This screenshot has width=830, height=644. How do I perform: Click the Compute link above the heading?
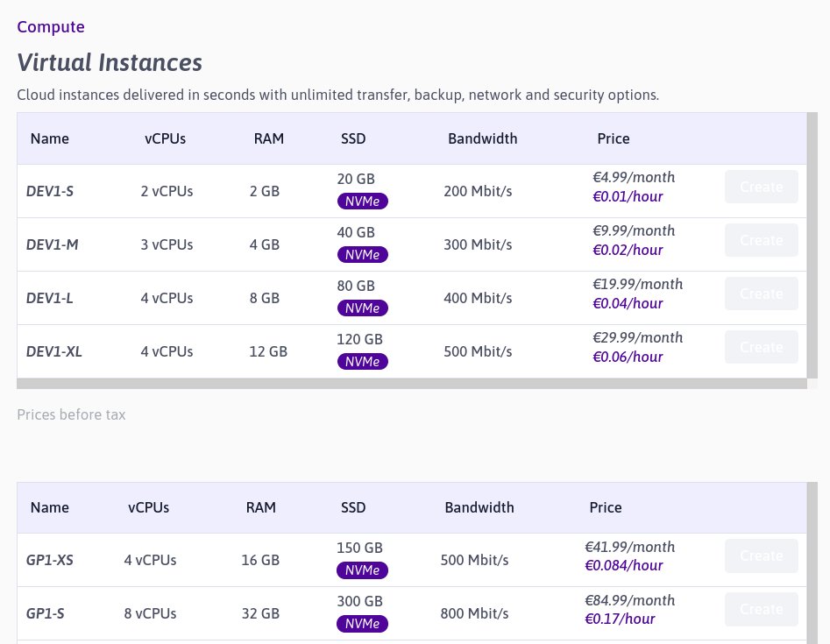(51, 26)
